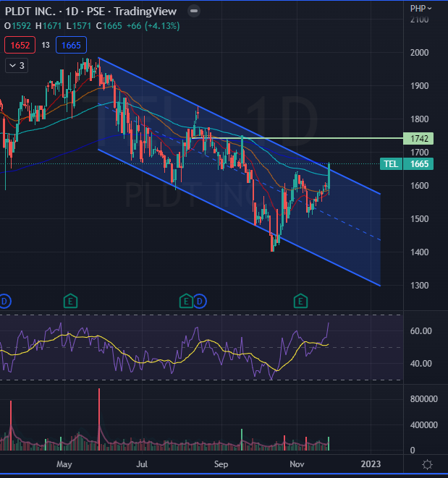Click the Sep date axis label
448x478 pixels.
pos(221,464)
